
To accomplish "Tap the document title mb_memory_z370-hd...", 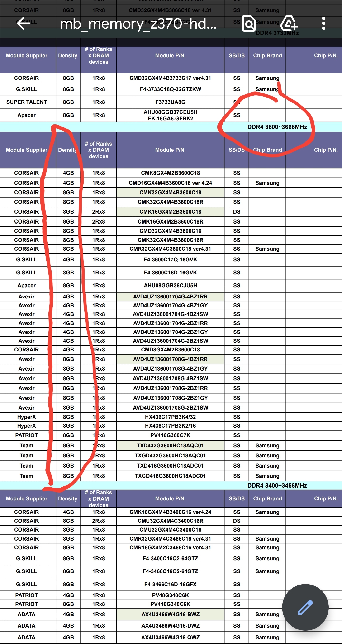I will 138,24.
